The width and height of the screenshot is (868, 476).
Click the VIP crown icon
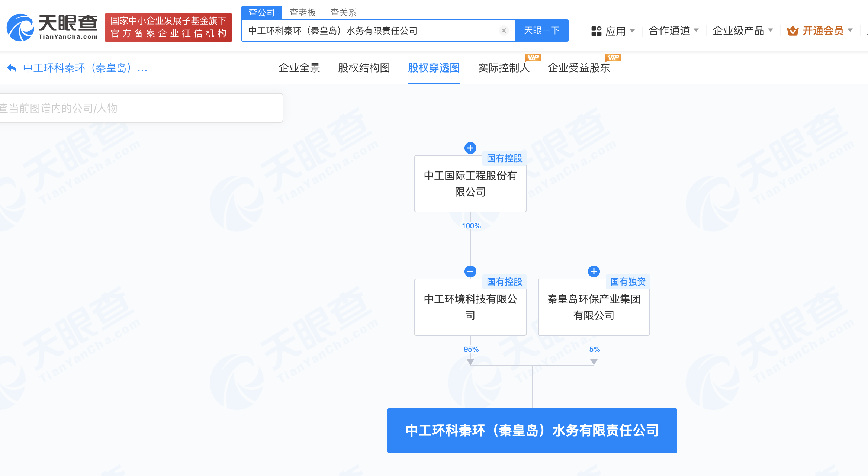pos(793,31)
